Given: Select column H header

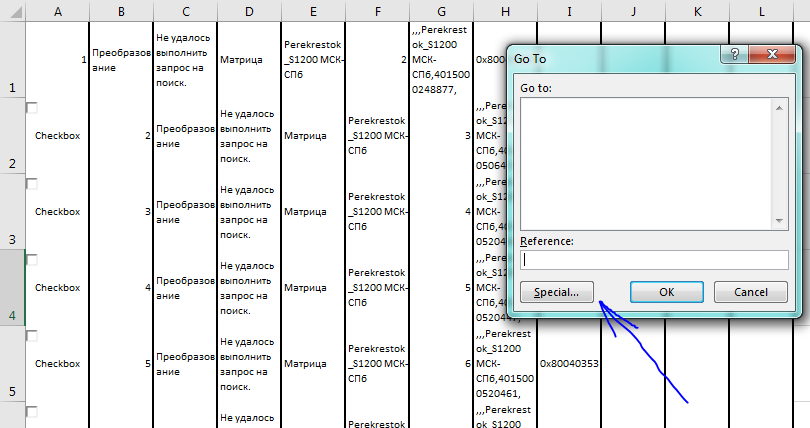Looking at the screenshot, I should (506, 11).
